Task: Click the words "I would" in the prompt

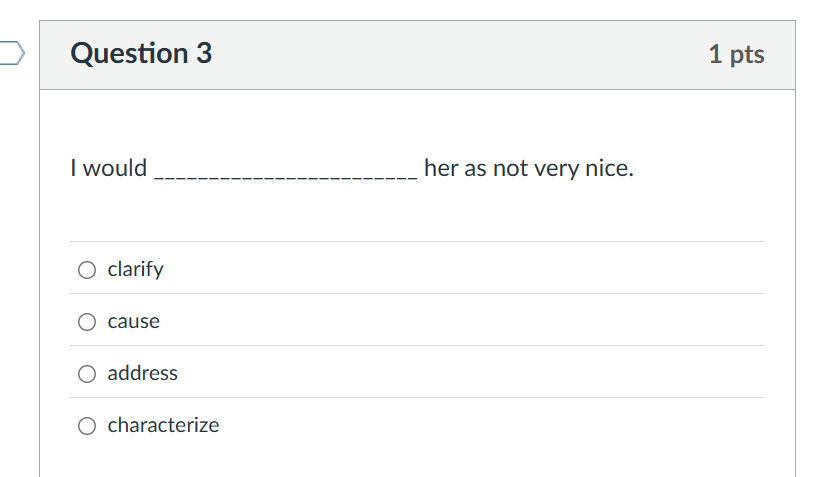Action: point(108,168)
